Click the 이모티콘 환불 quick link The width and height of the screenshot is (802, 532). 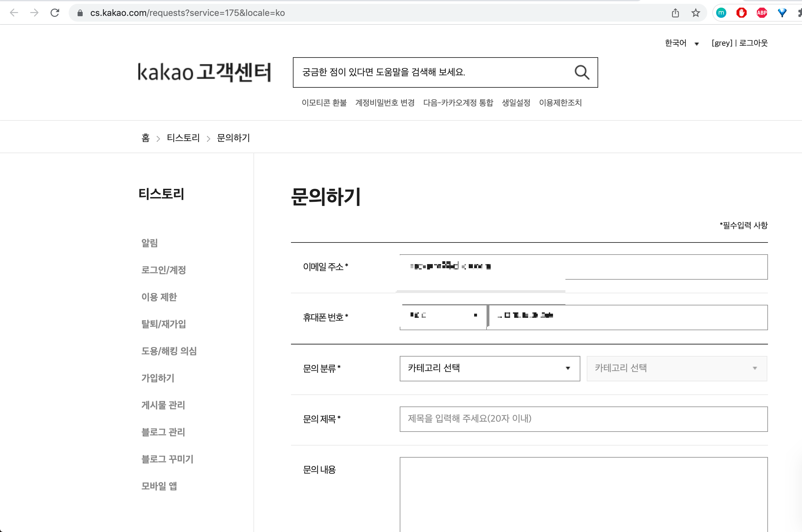[324, 102]
